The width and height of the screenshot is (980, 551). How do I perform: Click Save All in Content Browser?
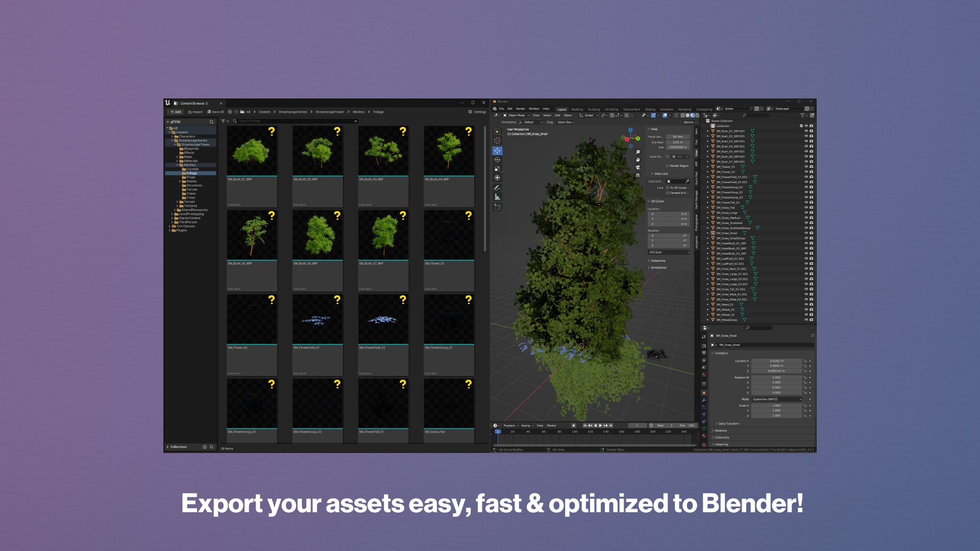(x=215, y=112)
